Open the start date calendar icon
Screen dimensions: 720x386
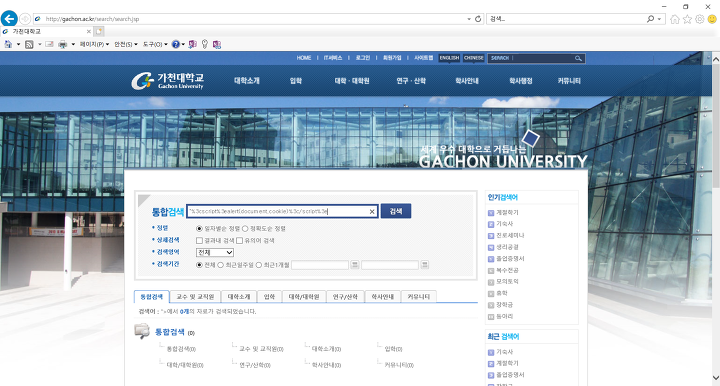pyautogui.click(x=355, y=265)
